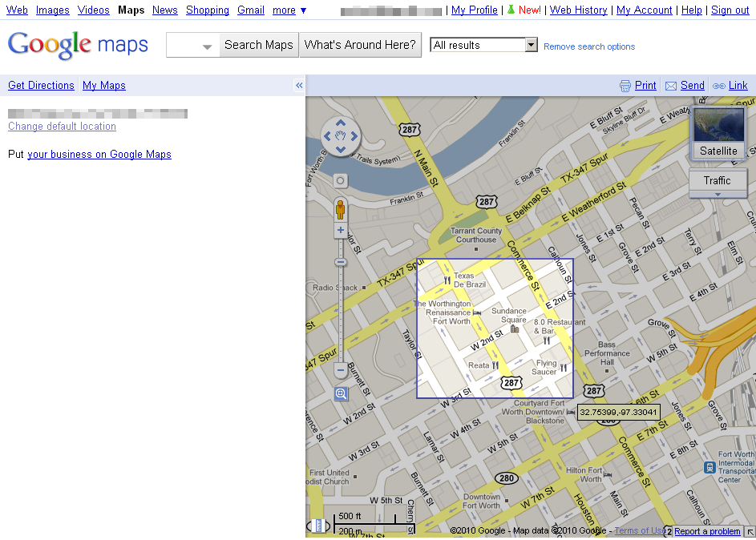756x540 pixels.
Task: Click the center map location button
Action: click(341, 181)
